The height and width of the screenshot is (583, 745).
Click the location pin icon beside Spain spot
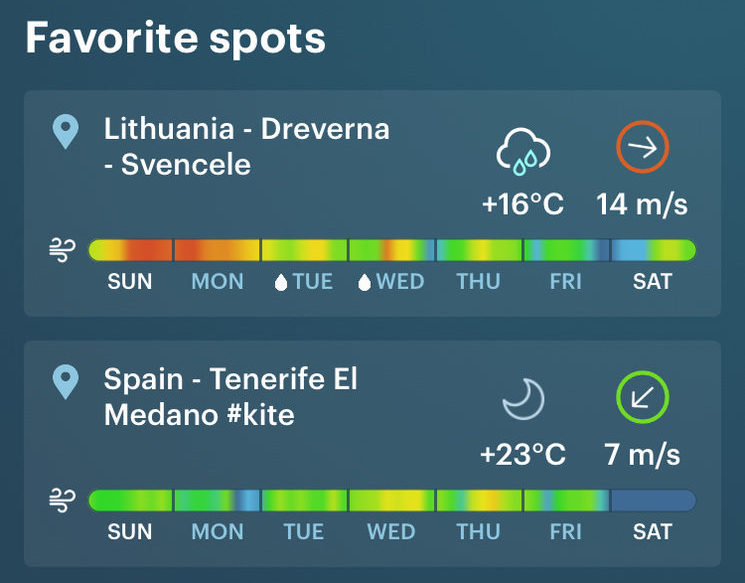point(66,382)
